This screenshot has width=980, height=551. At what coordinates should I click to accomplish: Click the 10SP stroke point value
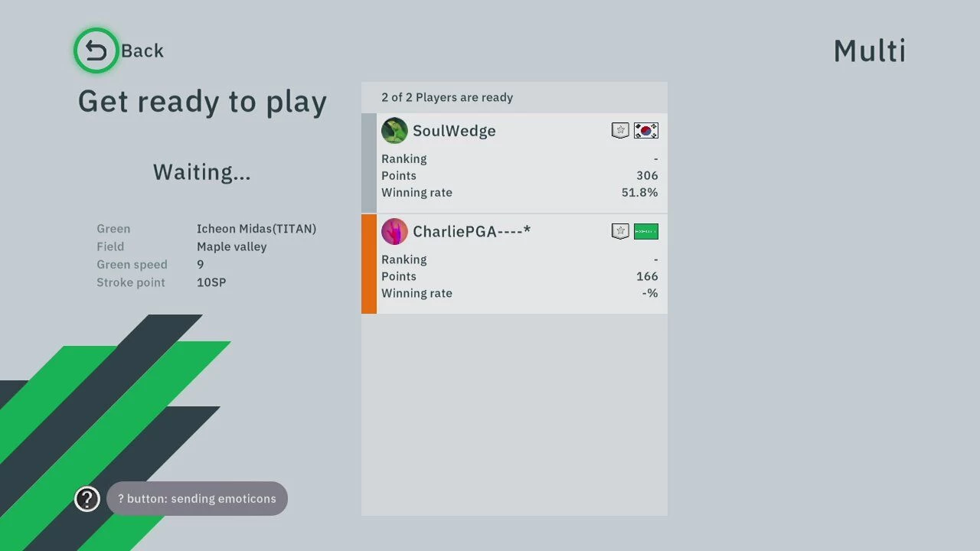point(211,282)
